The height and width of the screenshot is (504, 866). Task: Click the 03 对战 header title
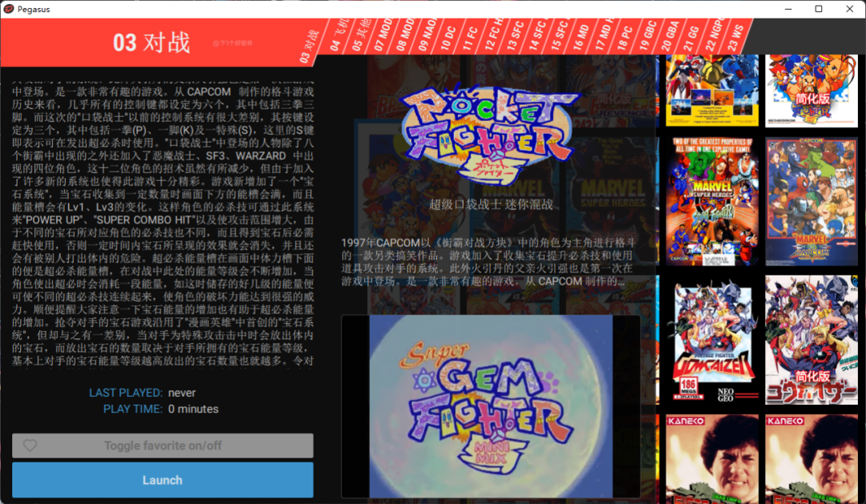pyautogui.click(x=152, y=42)
